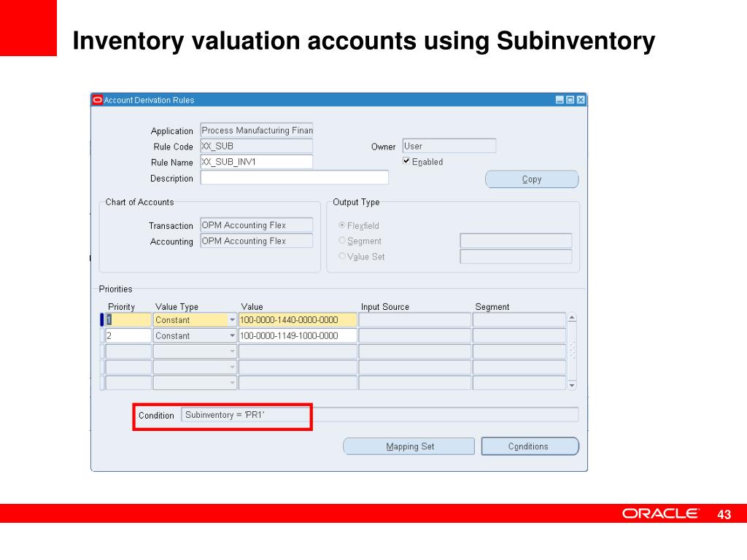Screen dimensions: 747x560
Task: Select the Segment output type radio
Action: tap(342, 241)
